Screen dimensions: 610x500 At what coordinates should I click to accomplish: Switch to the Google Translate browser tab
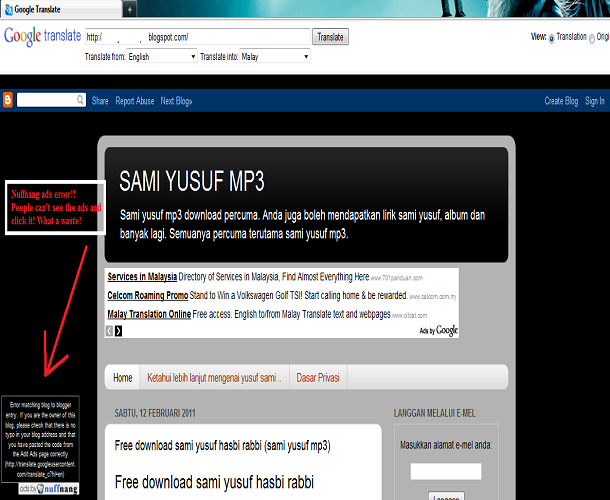[x=61, y=9]
